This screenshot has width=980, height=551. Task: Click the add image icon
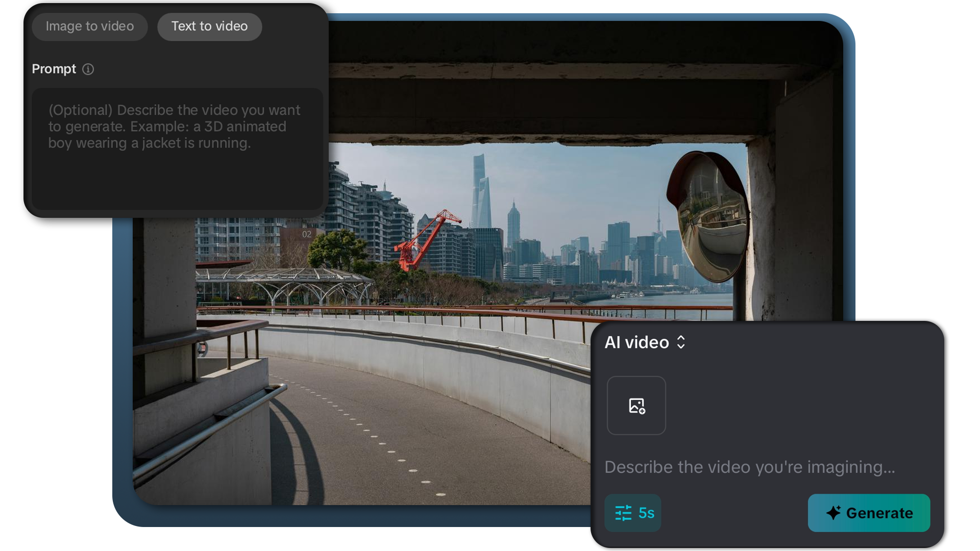pos(636,406)
